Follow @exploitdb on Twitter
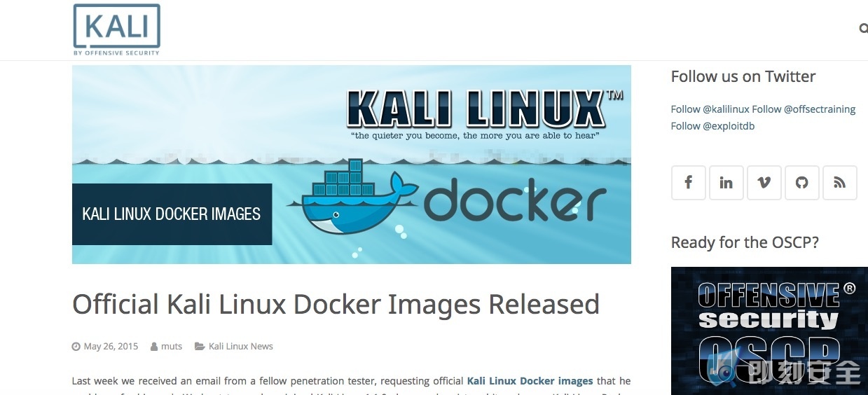Screen dimensions: 868x395 712,126
